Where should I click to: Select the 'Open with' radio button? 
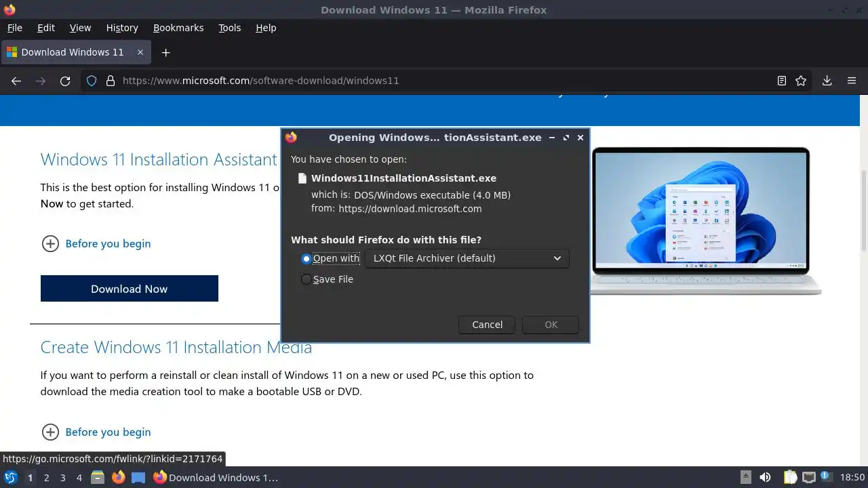(307, 259)
